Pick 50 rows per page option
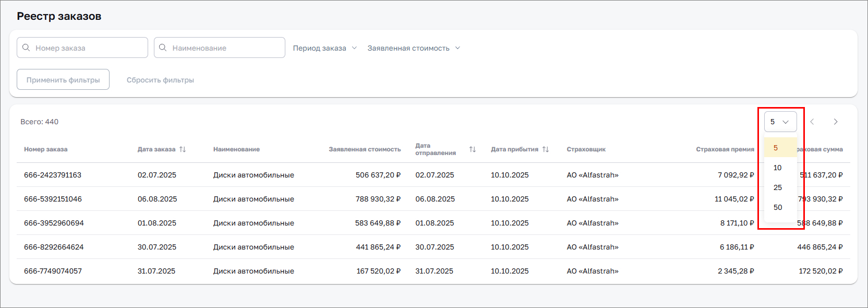 pos(778,207)
